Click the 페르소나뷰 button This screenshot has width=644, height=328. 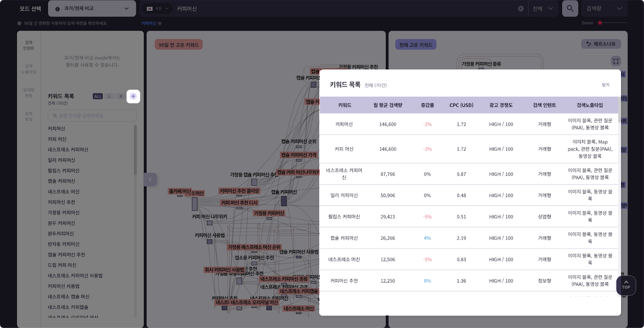click(601, 44)
